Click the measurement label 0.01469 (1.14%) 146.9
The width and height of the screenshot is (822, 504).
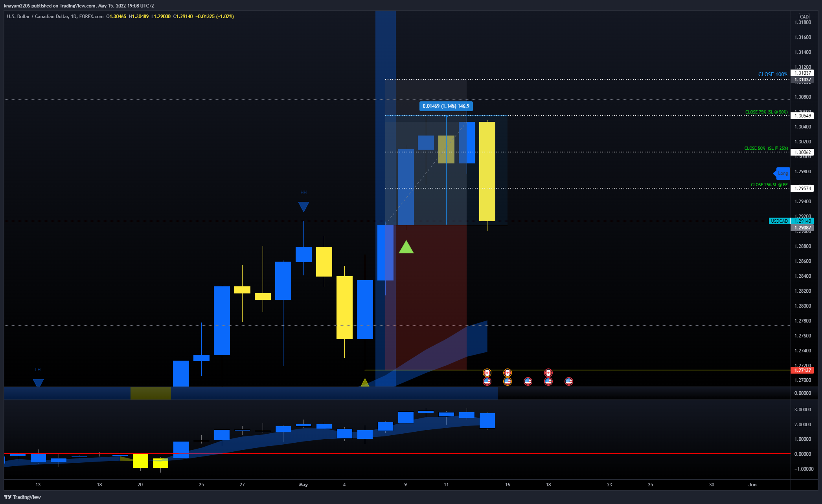(x=446, y=106)
